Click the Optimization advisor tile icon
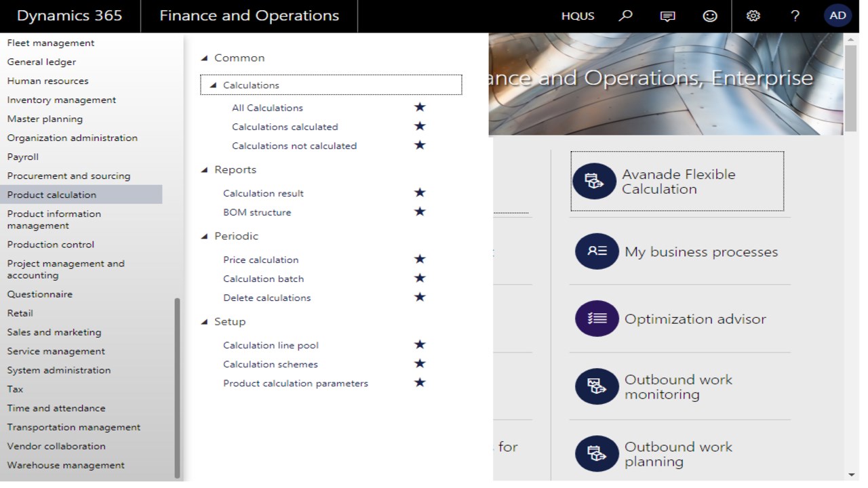 tap(597, 319)
